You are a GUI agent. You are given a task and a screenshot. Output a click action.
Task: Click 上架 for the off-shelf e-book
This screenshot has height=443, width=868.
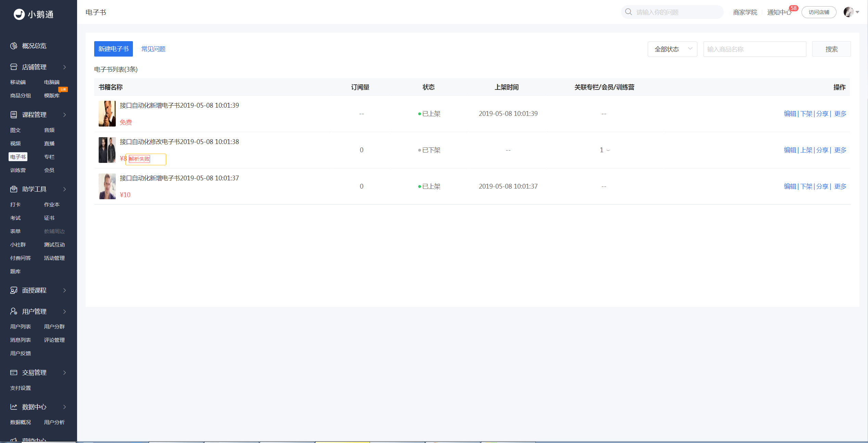(x=806, y=150)
